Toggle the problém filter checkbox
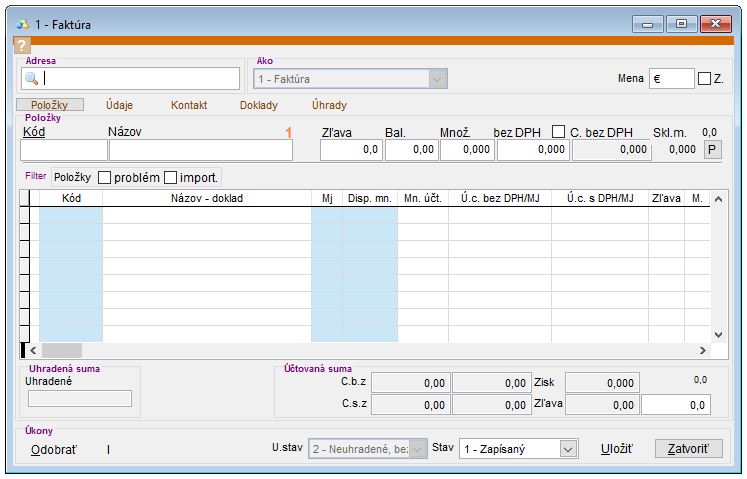747x479 pixels. tap(105, 177)
